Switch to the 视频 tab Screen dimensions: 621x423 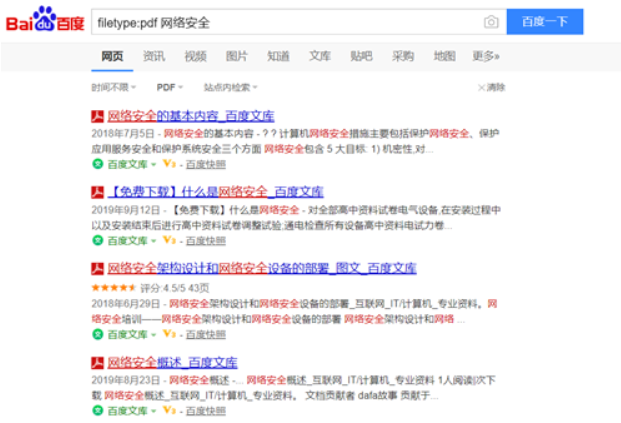(x=195, y=56)
